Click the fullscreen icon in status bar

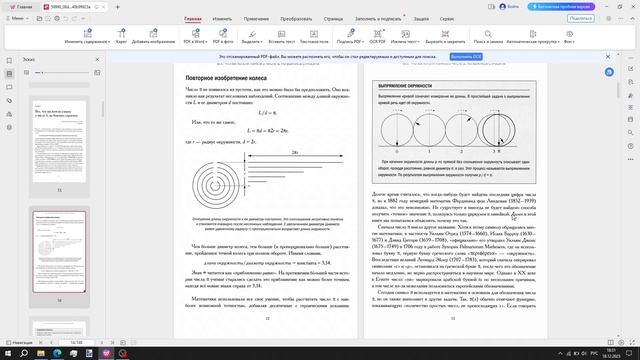pyautogui.click(x=632, y=342)
